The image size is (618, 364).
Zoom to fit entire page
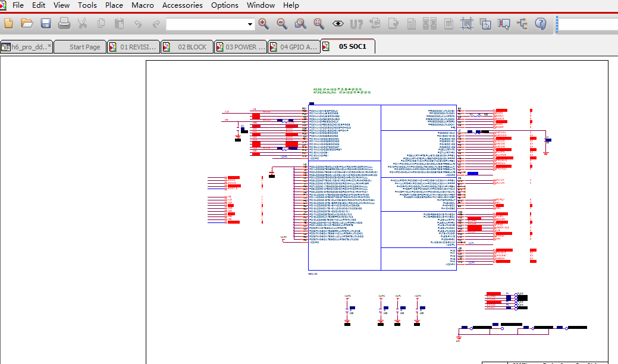point(319,24)
